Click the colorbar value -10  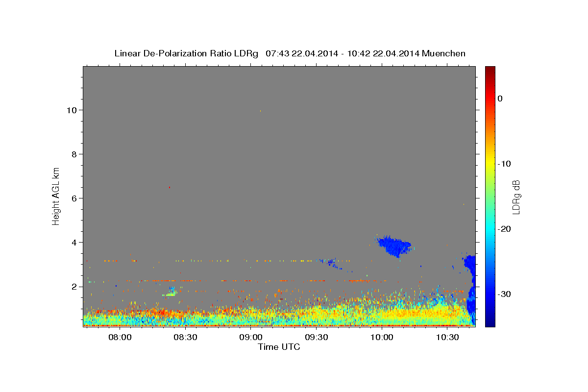[x=504, y=164]
